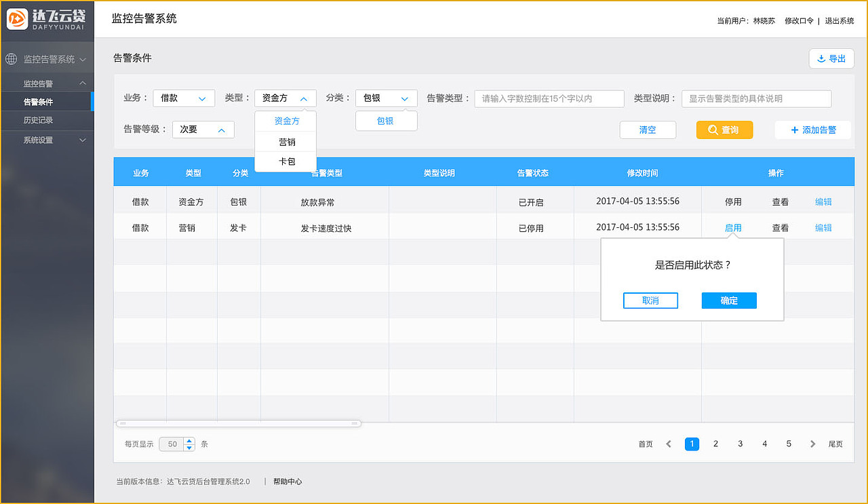
Task: Click the magnifier icon inside the 查询 button
Action: (x=714, y=129)
